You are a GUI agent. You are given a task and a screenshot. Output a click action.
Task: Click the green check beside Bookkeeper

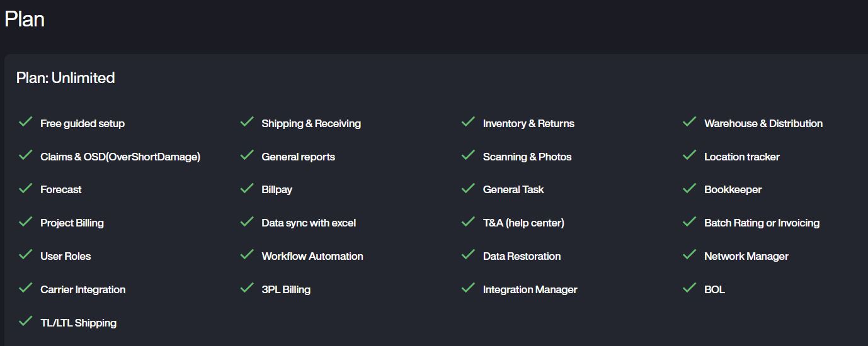689,188
